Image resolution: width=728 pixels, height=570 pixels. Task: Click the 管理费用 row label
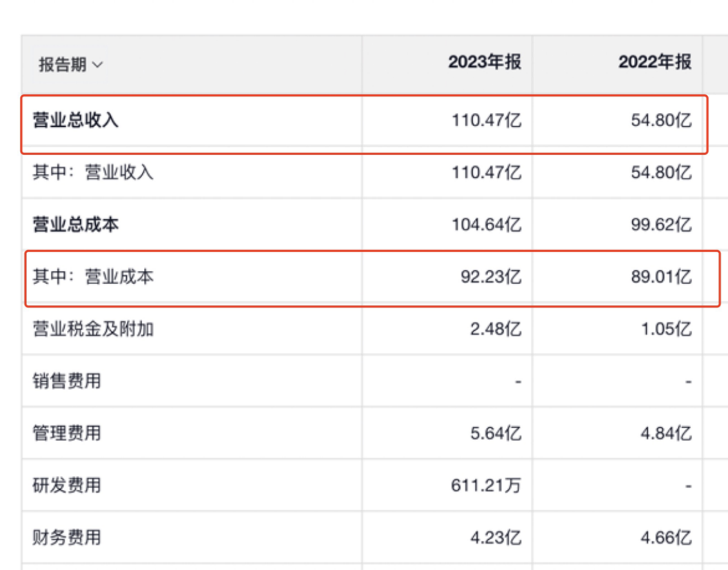[x=67, y=434]
